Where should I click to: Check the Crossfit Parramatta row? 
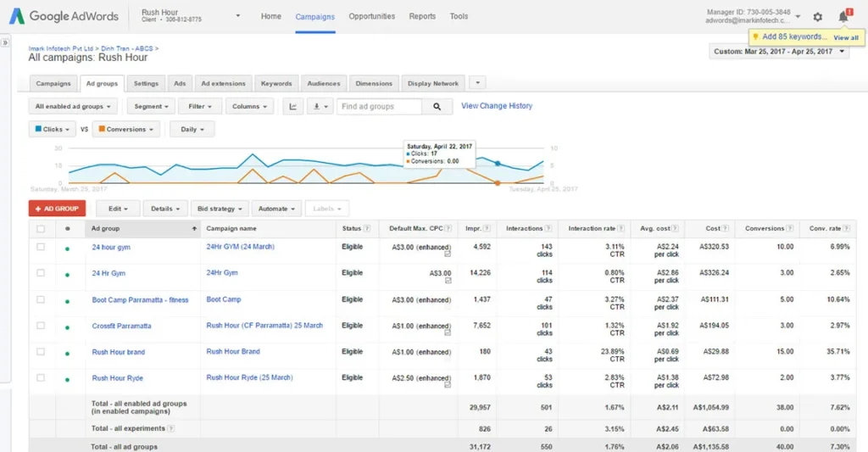(x=41, y=326)
